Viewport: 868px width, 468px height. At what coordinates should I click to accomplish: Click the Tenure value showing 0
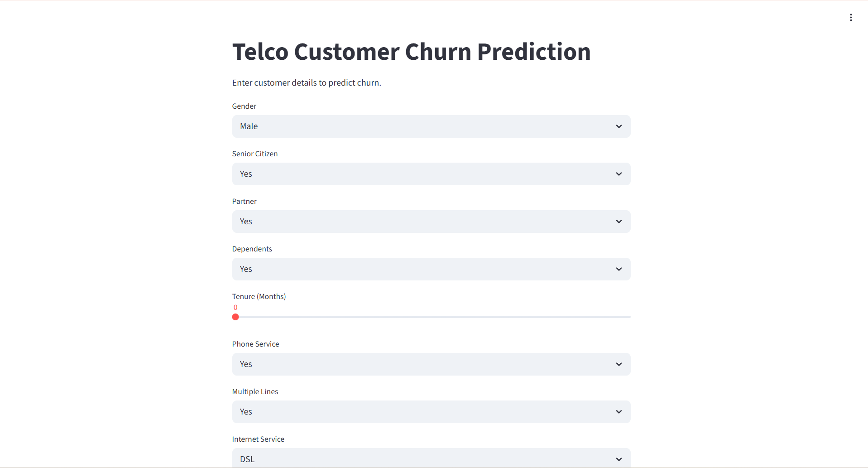(x=235, y=307)
